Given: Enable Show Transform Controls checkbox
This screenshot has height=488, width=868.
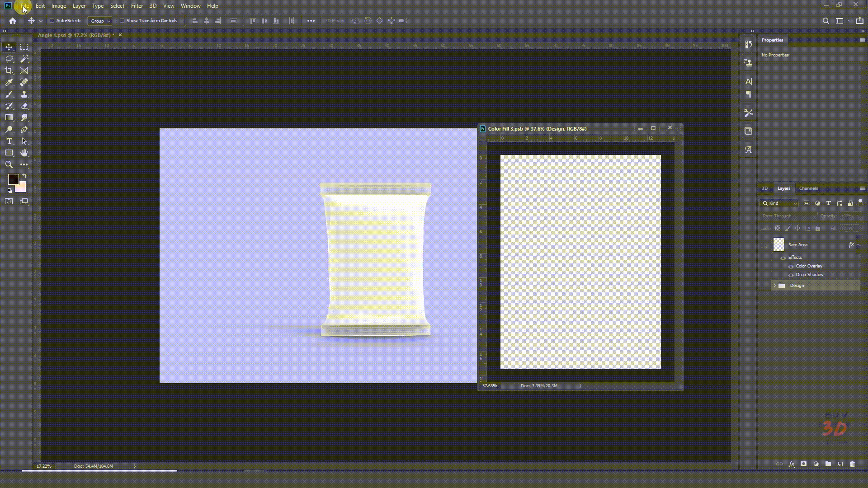Looking at the screenshot, I should [x=122, y=20].
